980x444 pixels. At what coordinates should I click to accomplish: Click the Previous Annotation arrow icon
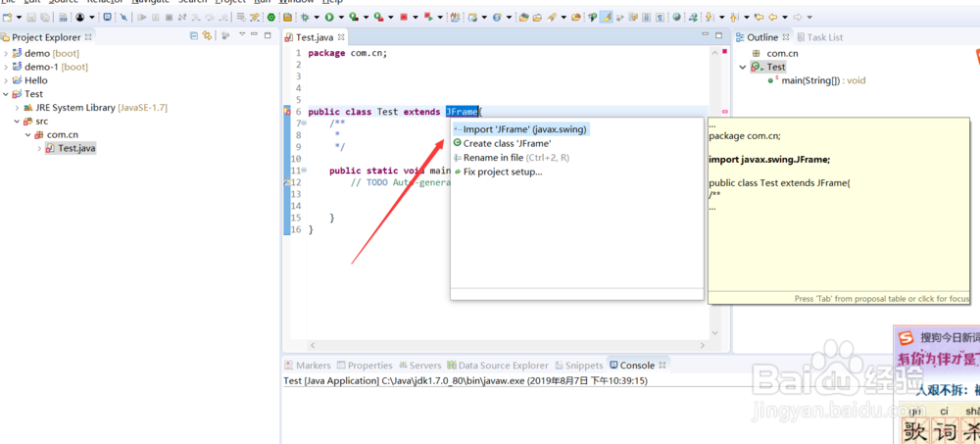click(x=733, y=17)
